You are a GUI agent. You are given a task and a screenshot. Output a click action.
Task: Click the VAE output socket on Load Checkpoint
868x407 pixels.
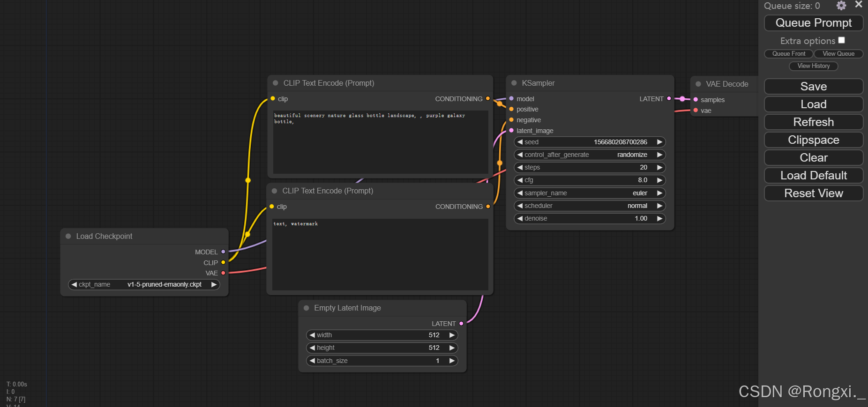(223, 273)
